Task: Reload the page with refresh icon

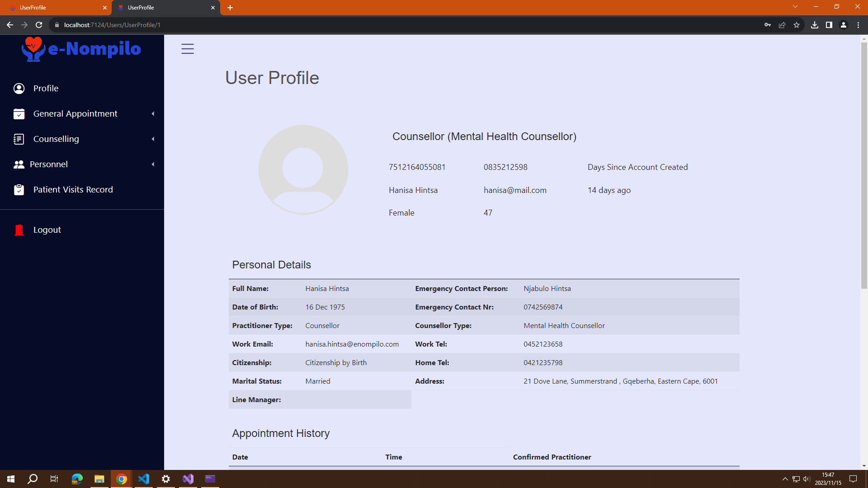Action: 39,25
